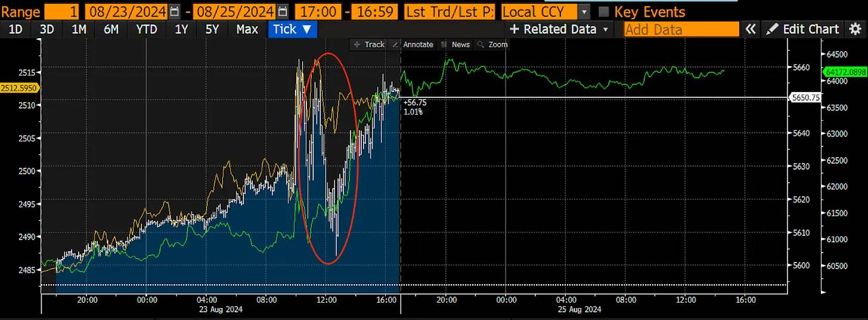Image resolution: width=868 pixels, height=320 pixels.
Task: Open the end date calendar picker
Action: [x=283, y=11]
